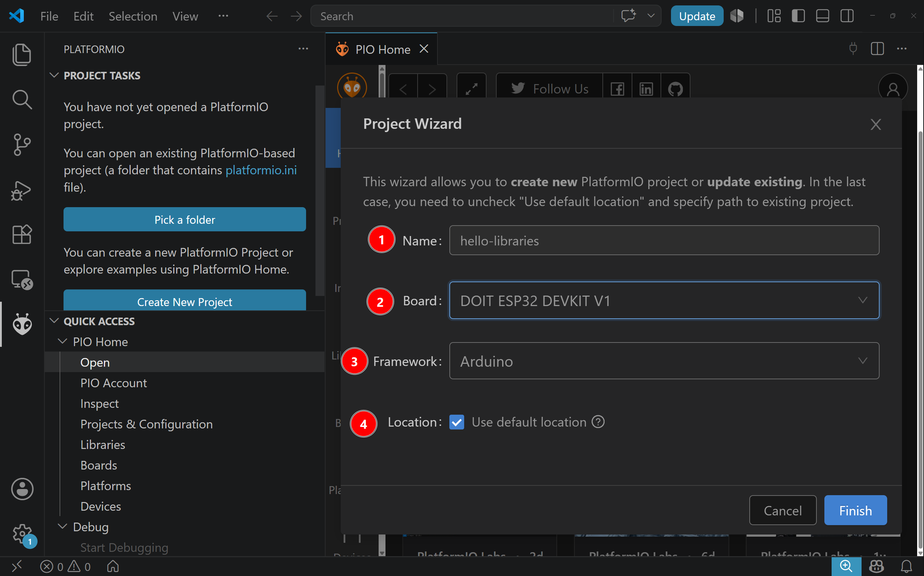This screenshot has height=576, width=924.
Task: Collapse the PROJECT TASKS section
Action: (54, 75)
